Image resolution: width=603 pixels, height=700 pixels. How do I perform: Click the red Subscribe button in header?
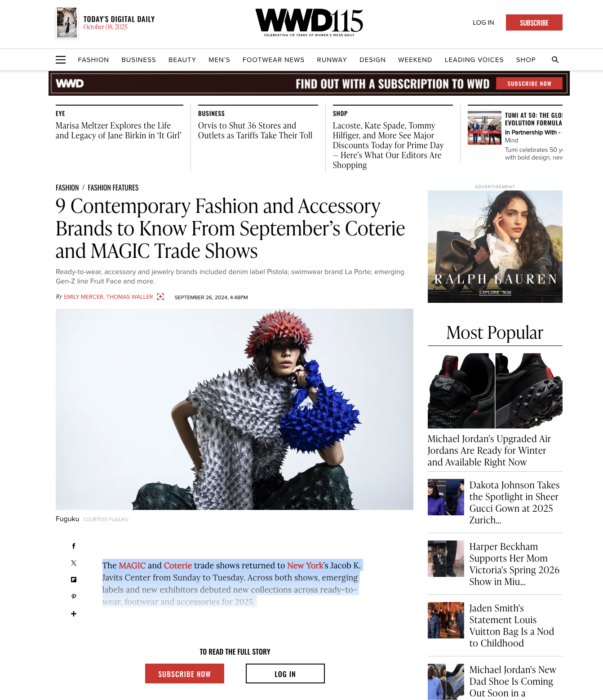click(x=534, y=22)
